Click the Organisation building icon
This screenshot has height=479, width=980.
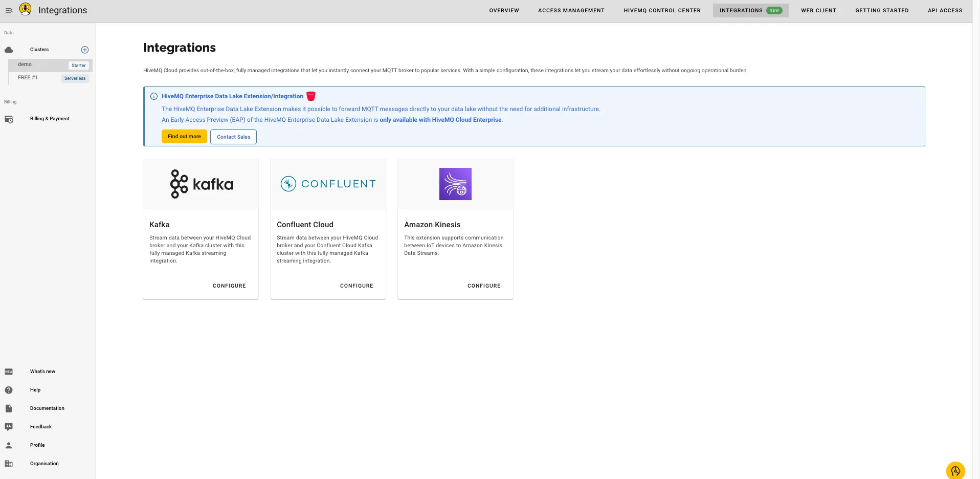[9, 464]
